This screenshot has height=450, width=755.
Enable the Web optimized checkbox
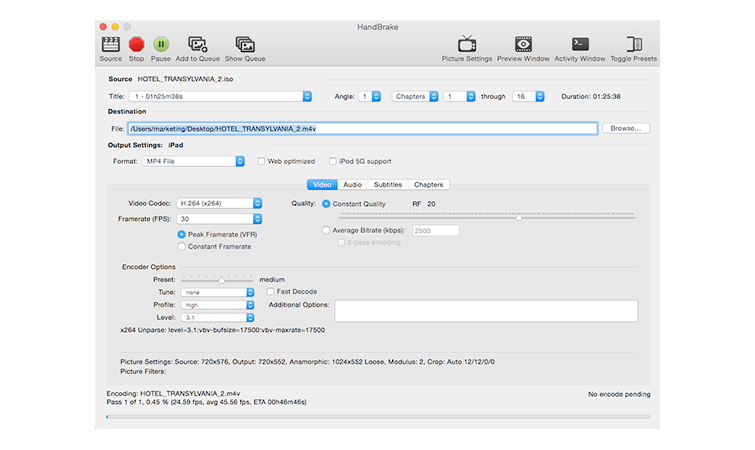262,161
